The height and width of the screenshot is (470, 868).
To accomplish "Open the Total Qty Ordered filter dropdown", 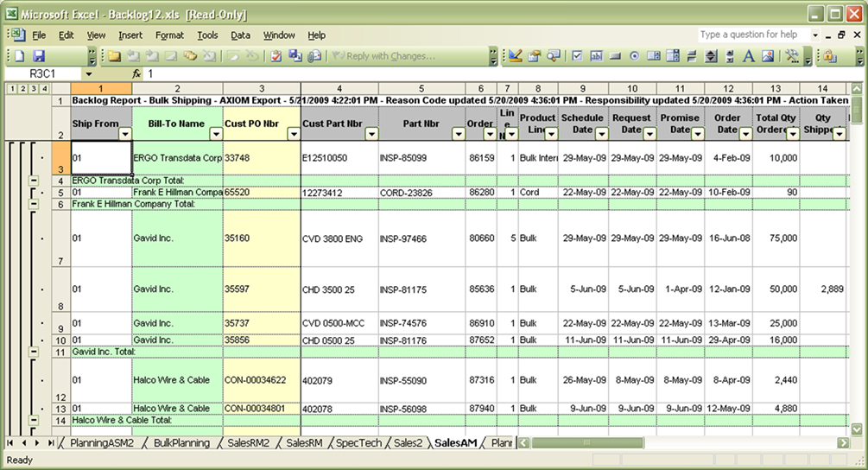I will pyautogui.click(x=793, y=134).
